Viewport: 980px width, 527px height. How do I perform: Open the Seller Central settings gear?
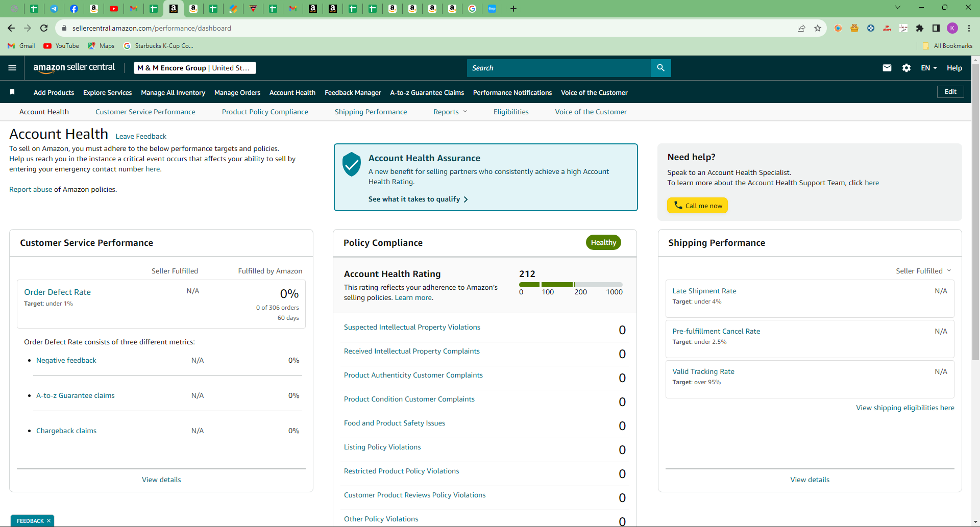906,68
